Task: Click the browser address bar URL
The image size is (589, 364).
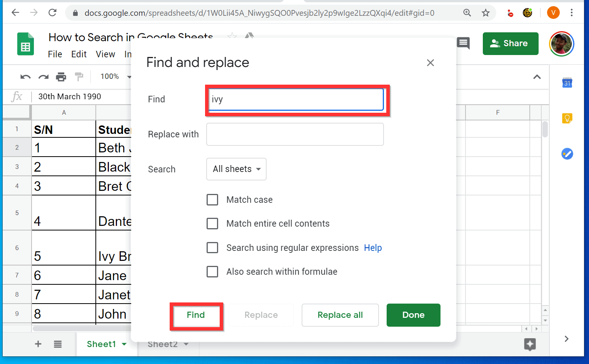Action: (x=259, y=13)
